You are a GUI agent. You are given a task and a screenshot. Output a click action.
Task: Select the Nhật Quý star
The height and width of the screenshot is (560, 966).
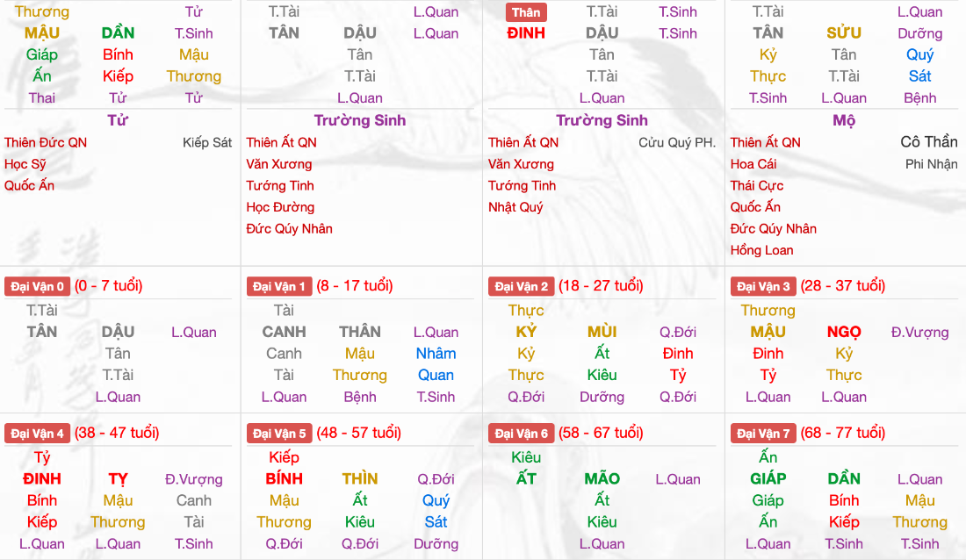515,207
